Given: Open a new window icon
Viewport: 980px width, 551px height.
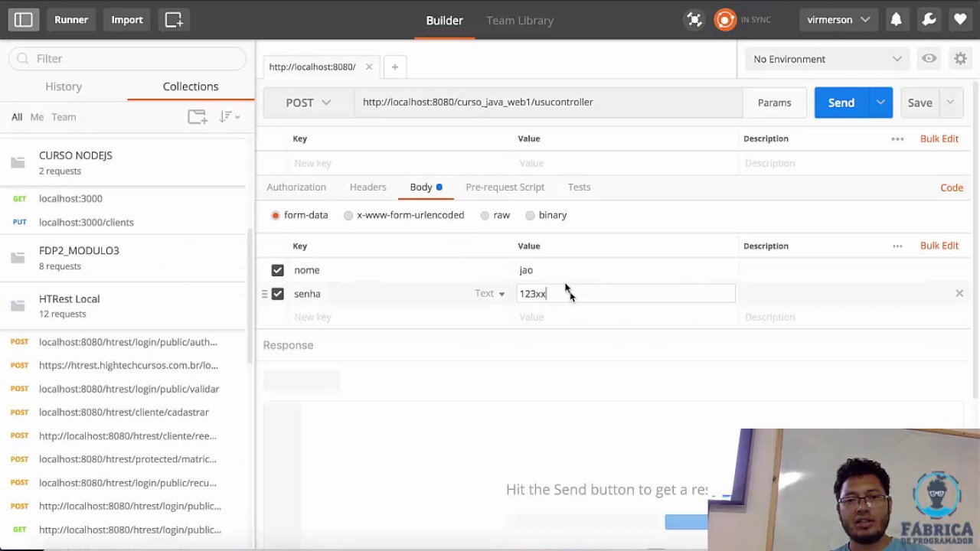Looking at the screenshot, I should pos(174,20).
